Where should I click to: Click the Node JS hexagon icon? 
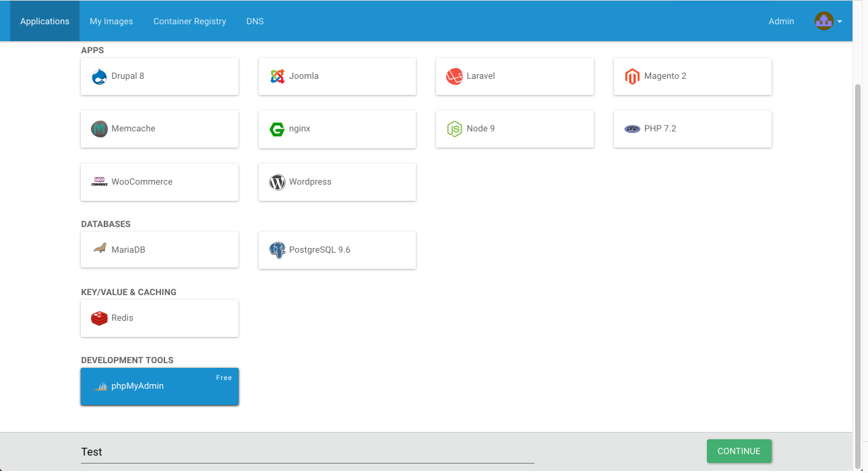pos(454,129)
